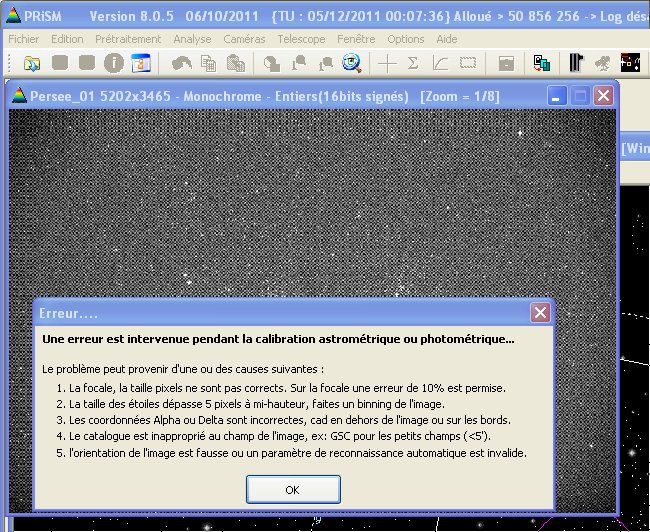
Task: Click the open file folder icon
Action: (x=32, y=63)
